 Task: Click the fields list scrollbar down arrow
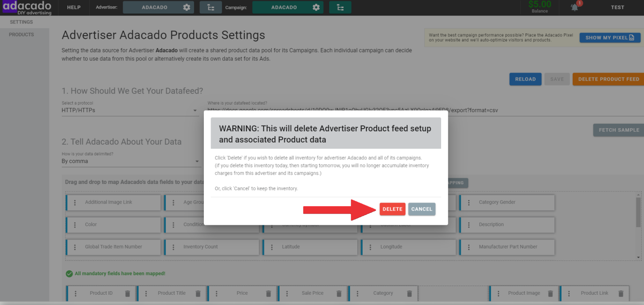[x=639, y=257]
